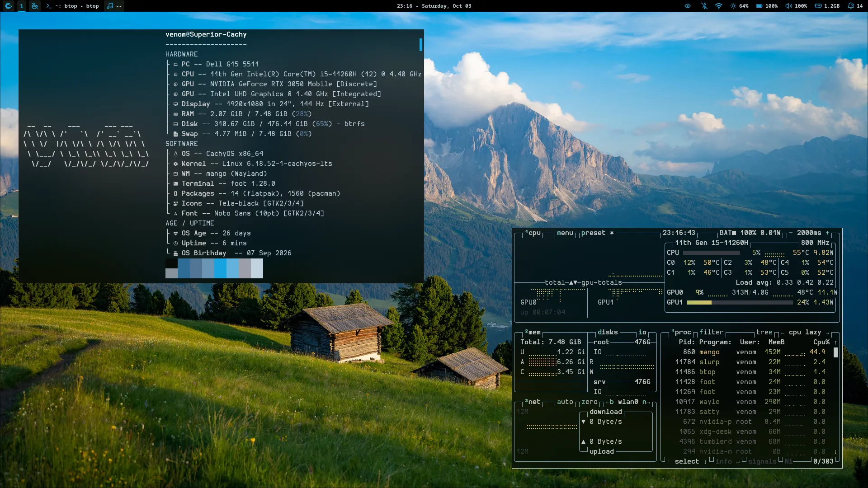Toggle the tree view in btop proc
868x488 pixels.
click(764, 332)
